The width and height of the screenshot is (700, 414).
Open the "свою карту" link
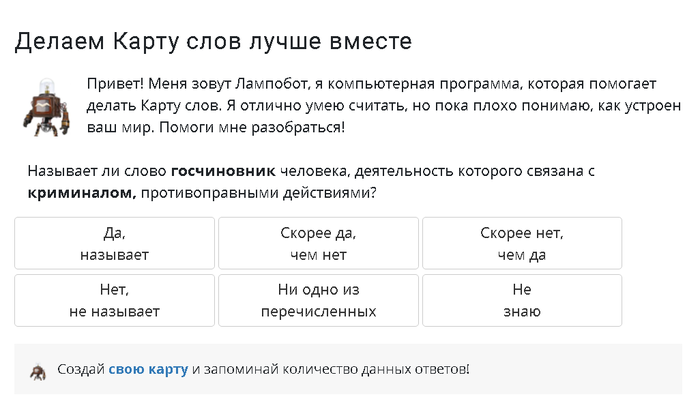click(x=148, y=369)
